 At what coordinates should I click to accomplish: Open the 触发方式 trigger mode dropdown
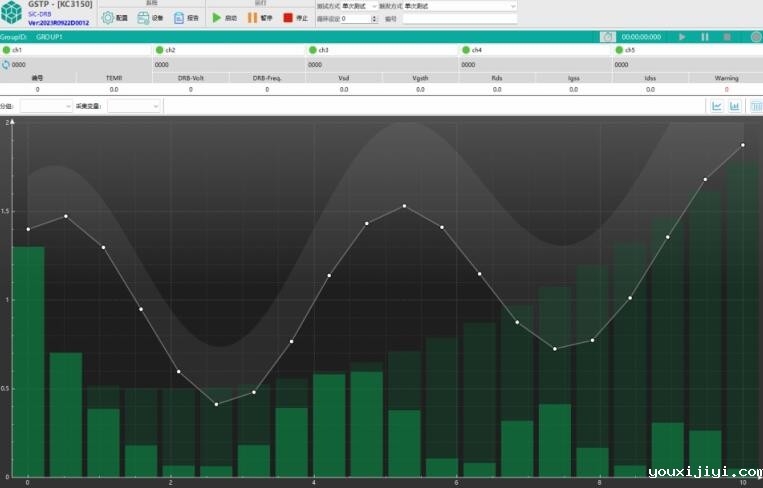460,6
